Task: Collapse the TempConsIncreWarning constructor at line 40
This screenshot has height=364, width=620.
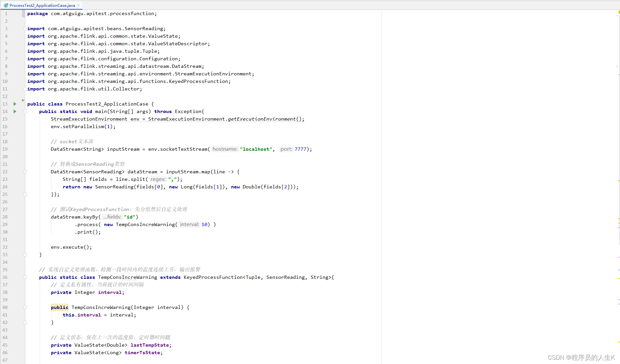Action: coord(25,307)
